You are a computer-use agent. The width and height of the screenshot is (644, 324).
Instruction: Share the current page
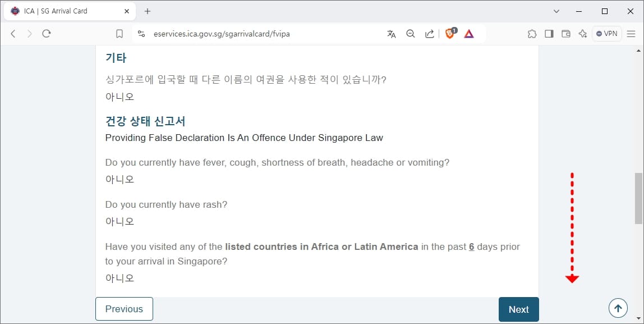click(429, 34)
